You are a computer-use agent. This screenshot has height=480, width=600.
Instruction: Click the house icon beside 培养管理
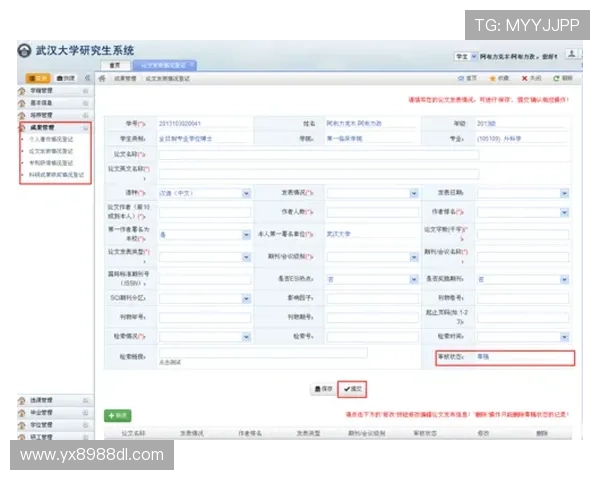pyautogui.click(x=22, y=115)
